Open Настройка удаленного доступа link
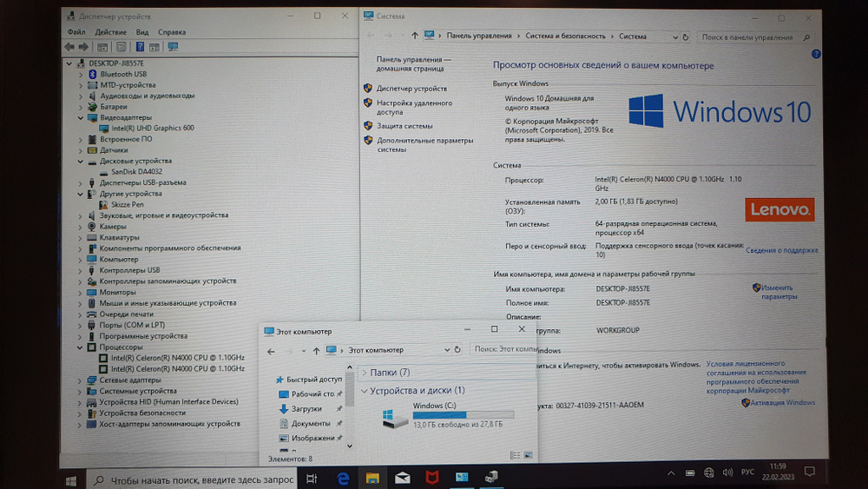This screenshot has height=489, width=868. pyautogui.click(x=414, y=108)
